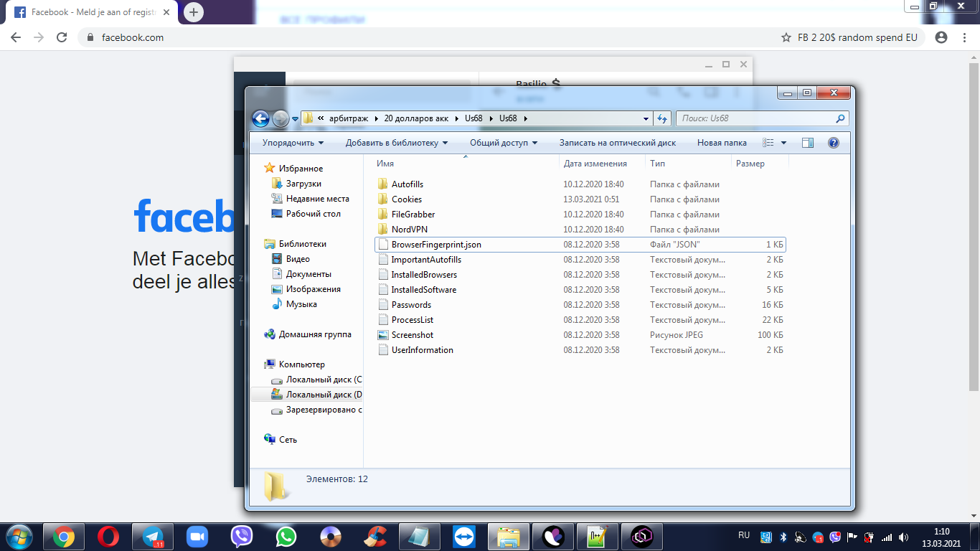Select UserInformation text file
The height and width of the screenshot is (551, 980).
pyautogui.click(x=422, y=350)
